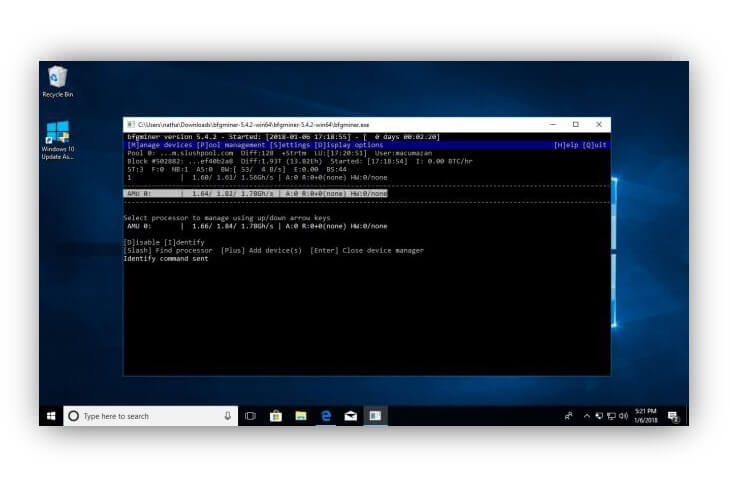Screen dimensions: 730x500
Task: Open the People icon in the system tray
Action: [x=568, y=416]
